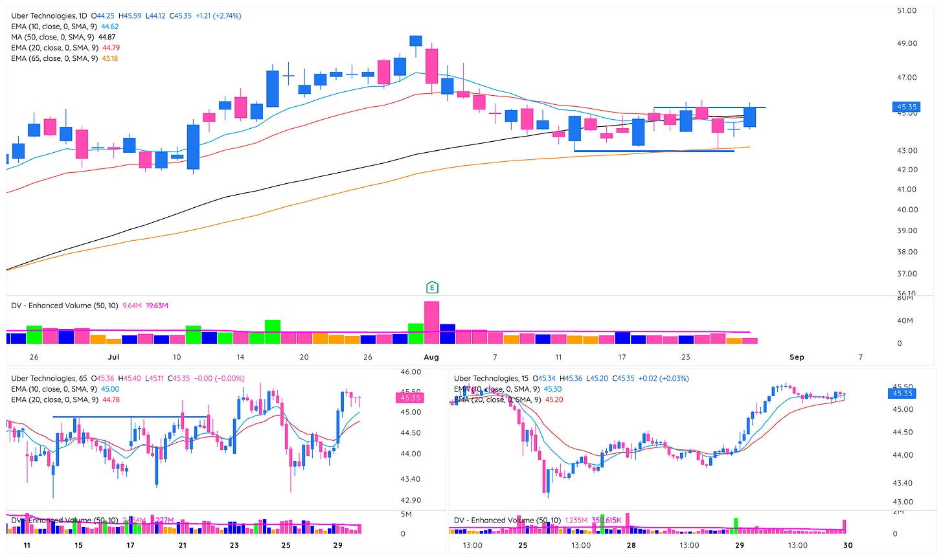This screenshot has width=943, height=560.
Task: Click the '28' date label on the 15-minute time axis
Action: (631, 545)
